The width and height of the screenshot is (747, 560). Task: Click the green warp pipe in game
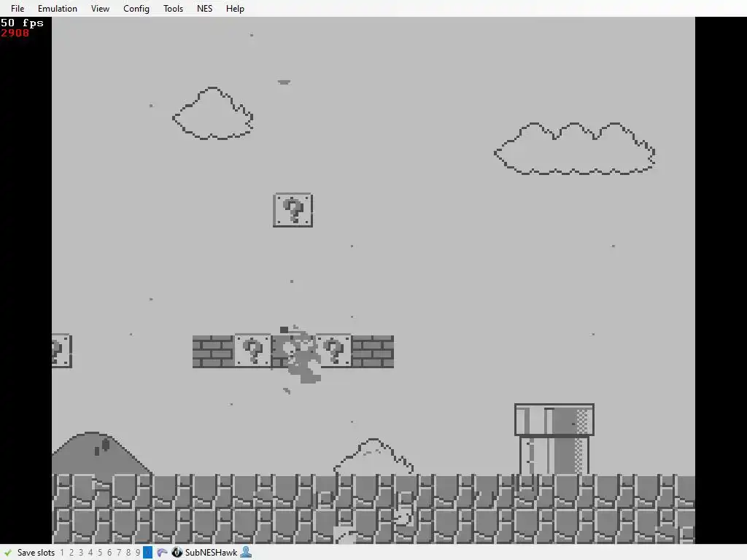pos(554,438)
